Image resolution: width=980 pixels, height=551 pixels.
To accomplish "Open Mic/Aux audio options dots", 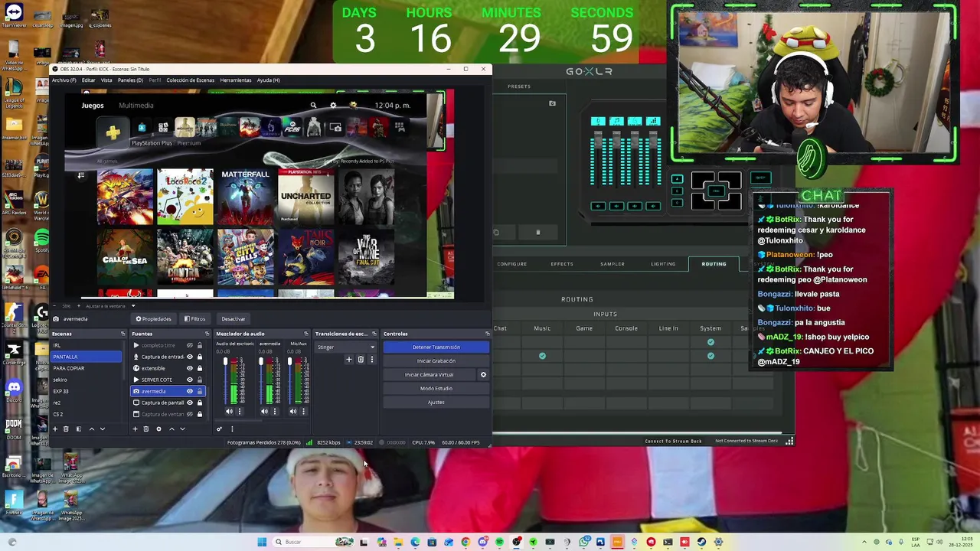I will 303,411.
